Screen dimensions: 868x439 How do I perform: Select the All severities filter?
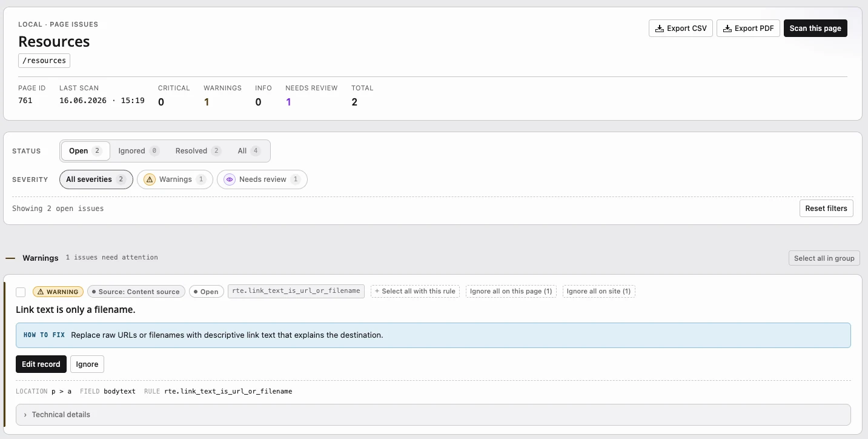tap(96, 179)
